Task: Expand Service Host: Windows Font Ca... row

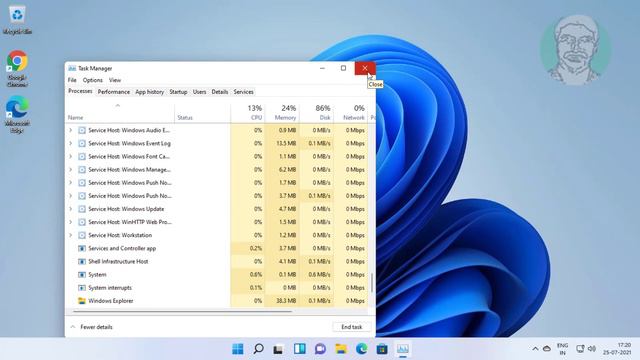Action: click(71, 156)
